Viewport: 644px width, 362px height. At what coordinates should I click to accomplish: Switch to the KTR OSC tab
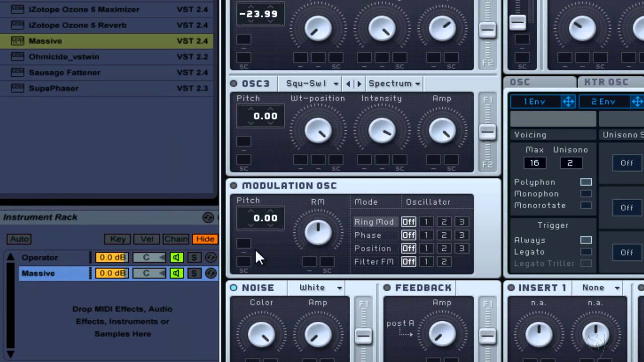click(x=610, y=82)
